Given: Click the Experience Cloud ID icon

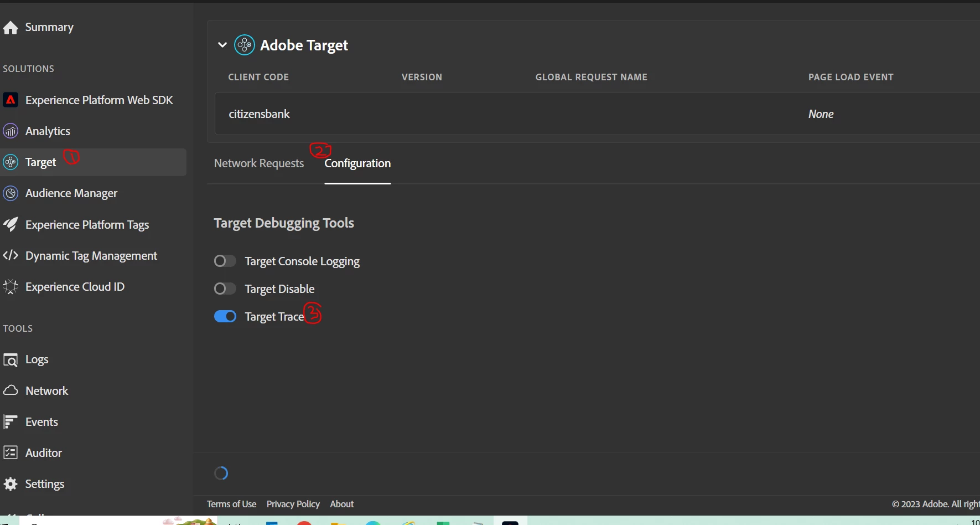Looking at the screenshot, I should pyautogui.click(x=11, y=287).
